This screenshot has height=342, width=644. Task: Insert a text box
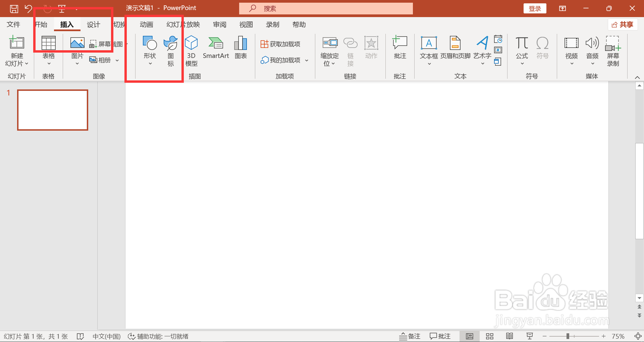(429, 51)
